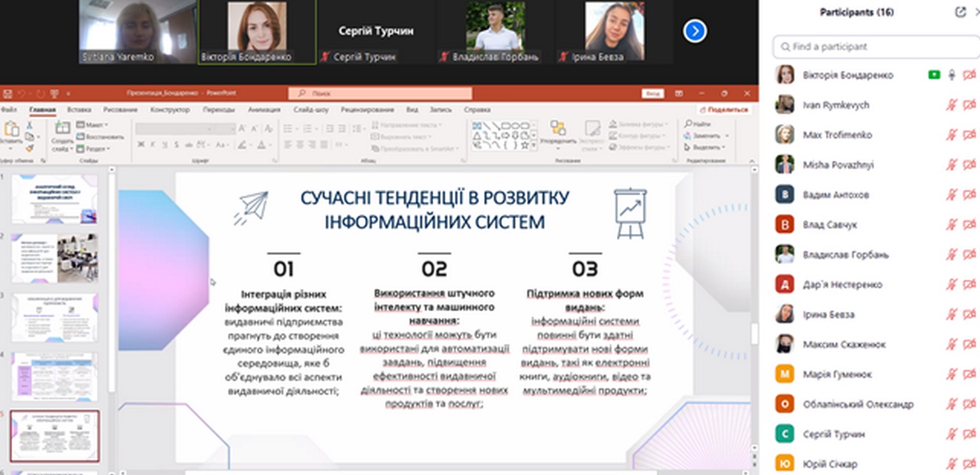Click the Восстановить reset button
Viewport: 980px width, 475px height.
pos(101,136)
